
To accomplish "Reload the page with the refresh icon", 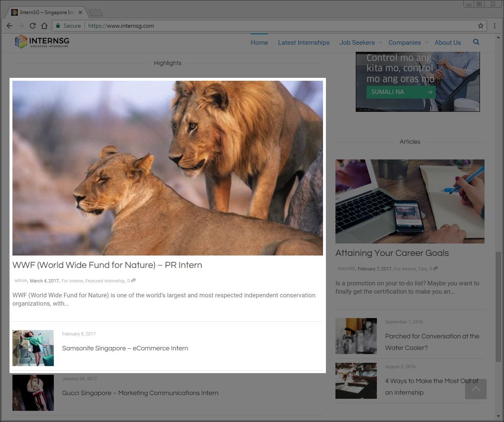I will (33, 26).
